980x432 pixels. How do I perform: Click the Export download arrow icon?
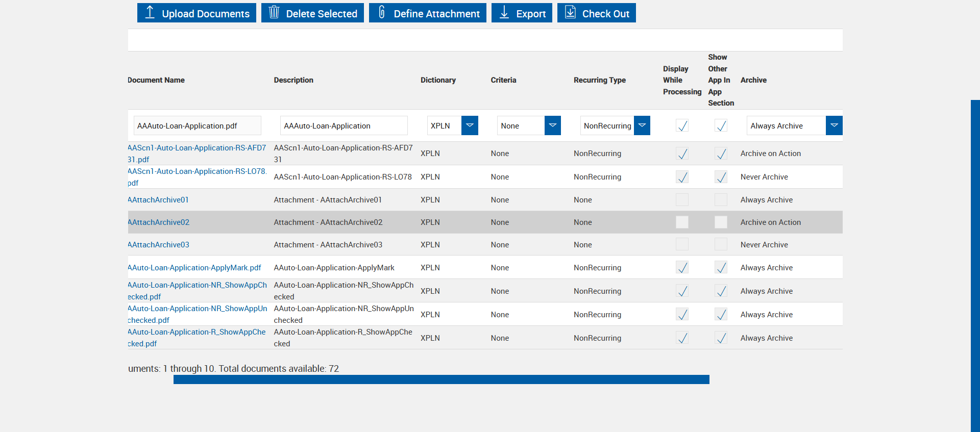(504, 12)
